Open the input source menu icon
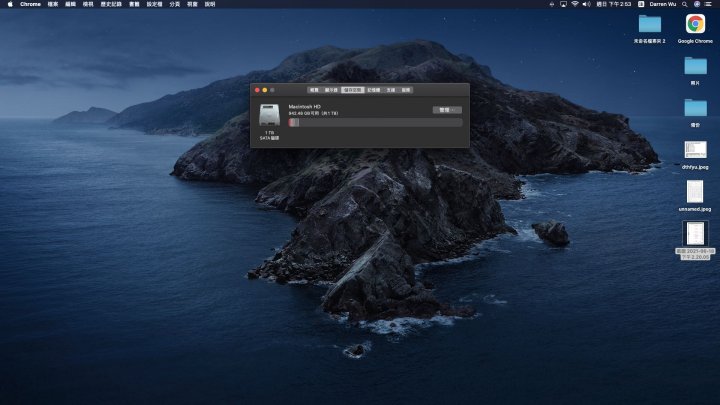This screenshot has width=720, height=405. point(641,4)
